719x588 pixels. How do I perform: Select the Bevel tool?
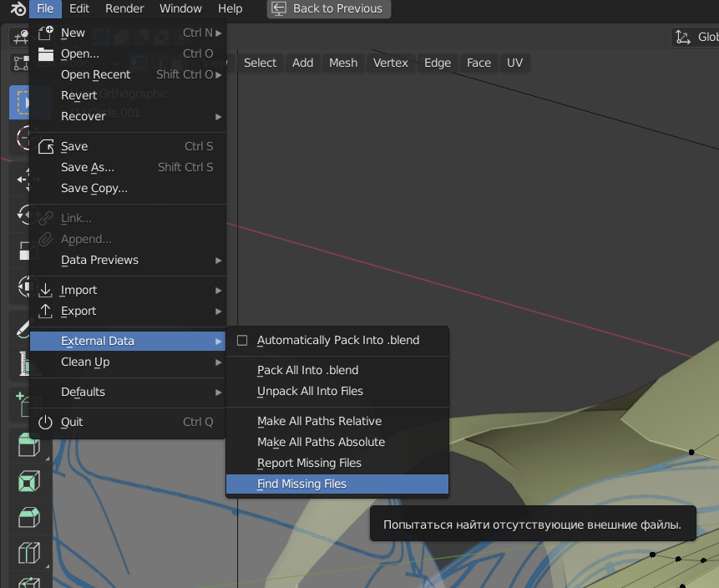28,518
